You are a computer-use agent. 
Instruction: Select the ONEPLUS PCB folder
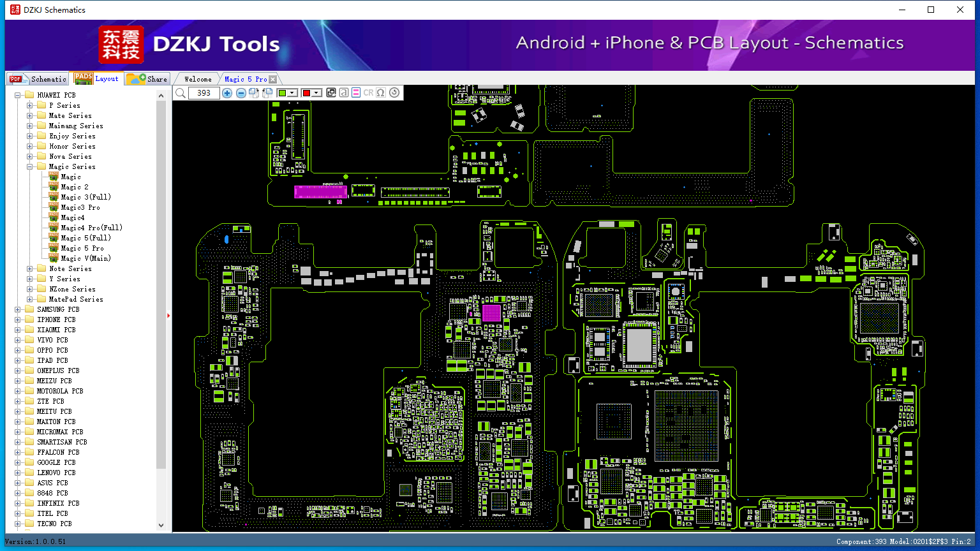click(58, 371)
